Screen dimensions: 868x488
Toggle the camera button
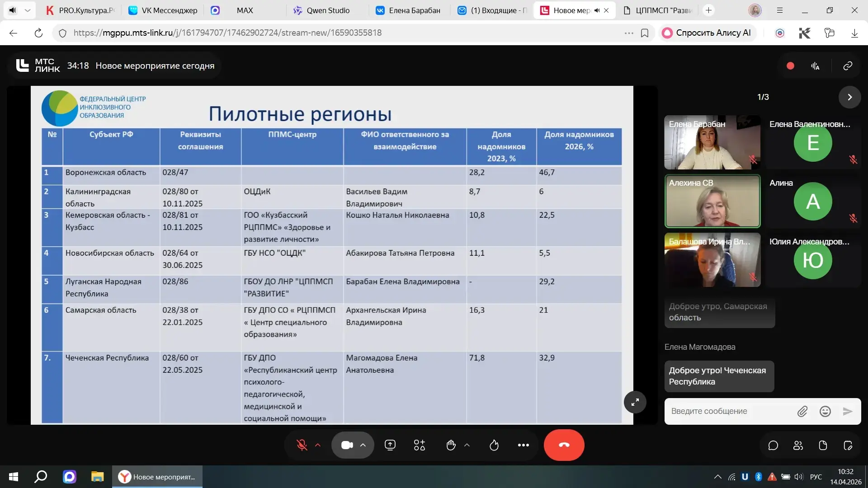point(347,445)
